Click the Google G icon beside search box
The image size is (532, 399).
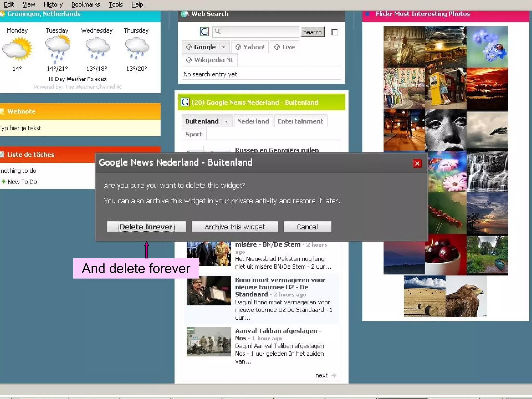204,32
